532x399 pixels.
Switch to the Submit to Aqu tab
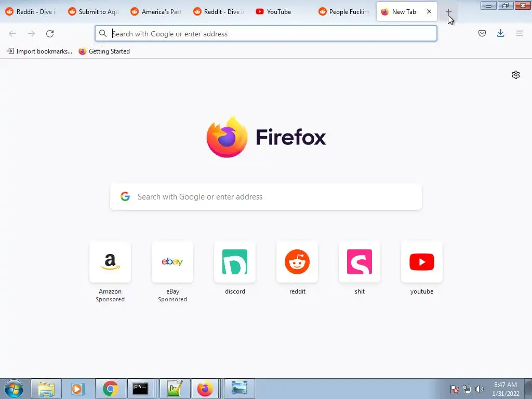click(94, 12)
